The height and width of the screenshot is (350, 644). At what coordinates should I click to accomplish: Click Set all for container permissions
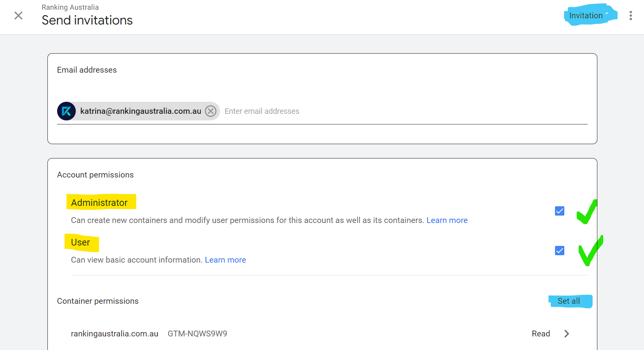pos(569,301)
